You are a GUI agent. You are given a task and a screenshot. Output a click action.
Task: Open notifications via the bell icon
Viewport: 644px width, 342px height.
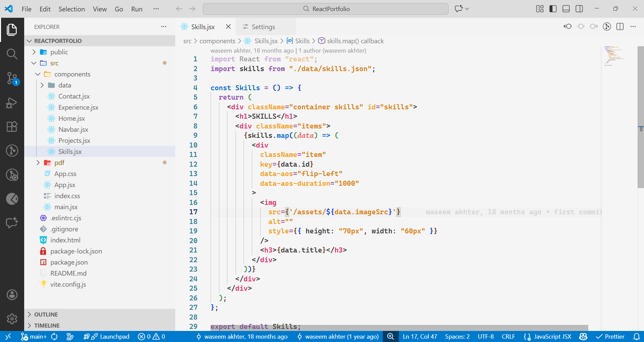pyautogui.click(x=637, y=336)
